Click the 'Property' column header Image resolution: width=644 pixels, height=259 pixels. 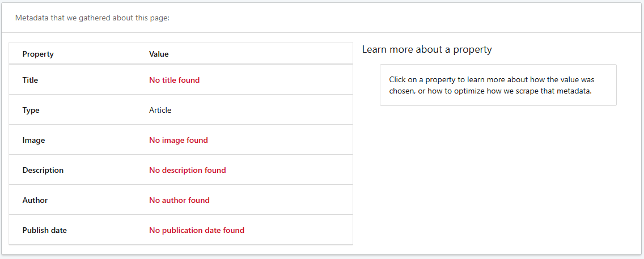click(38, 54)
